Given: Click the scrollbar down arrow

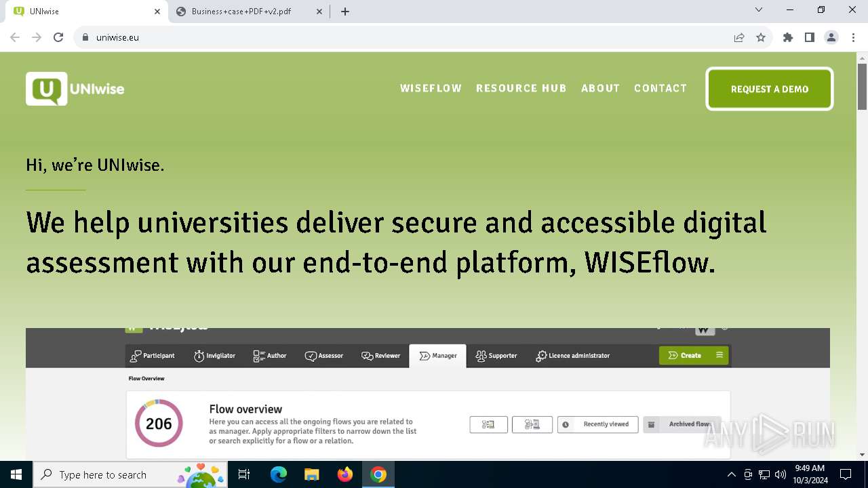Looking at the screenshot, I should point(862,455).
